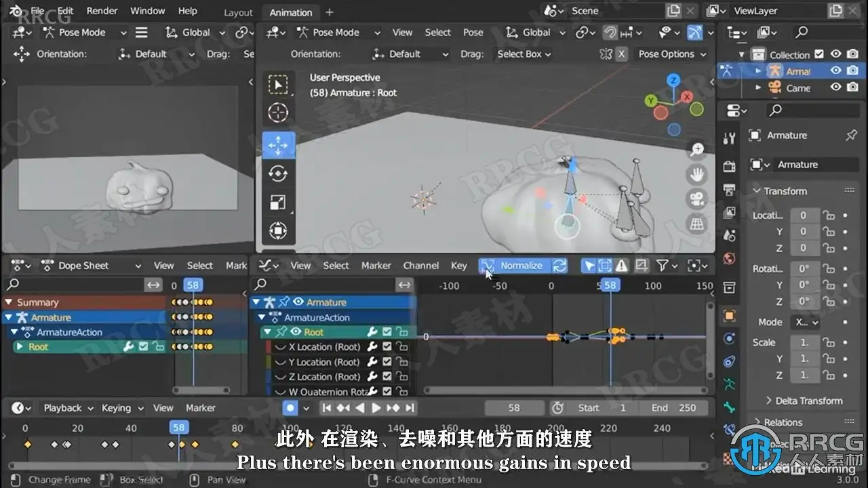Click the viewport pan hand icon
The width and height of the screenshot is (868, 488).
(696, 174)
